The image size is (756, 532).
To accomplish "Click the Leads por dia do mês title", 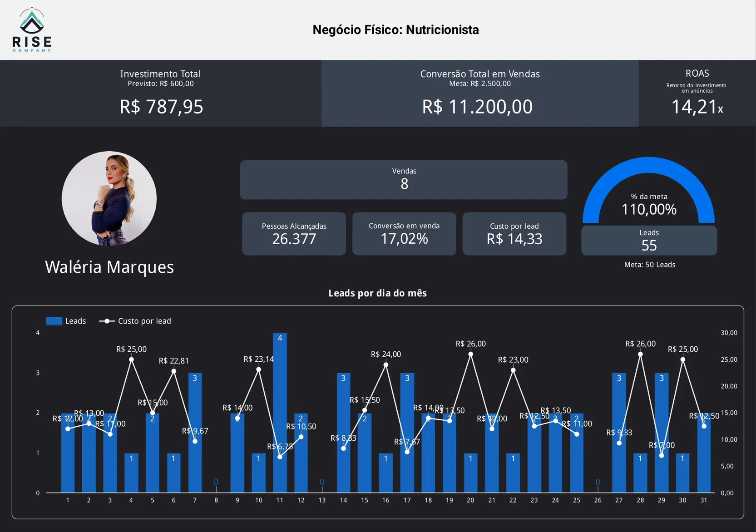I will tap(377, 293).
